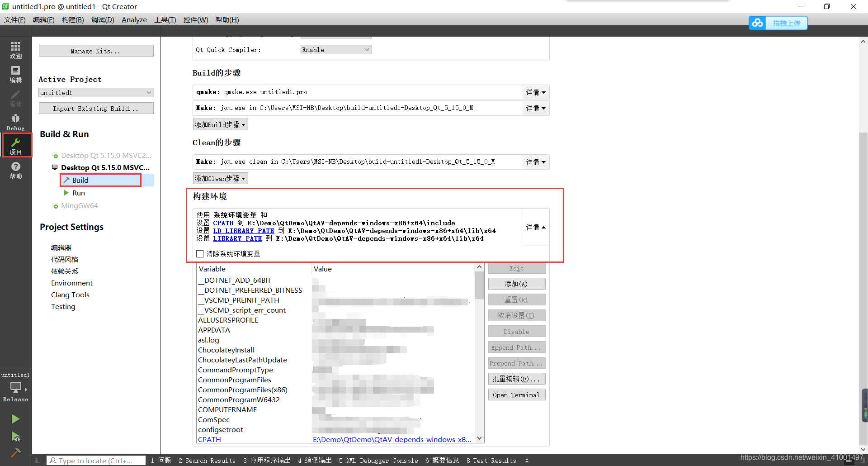This screenshot has height=466, width=868.
Task: Toggle 清除系统环境变量 checkbox
Action: tap(200, 254)
